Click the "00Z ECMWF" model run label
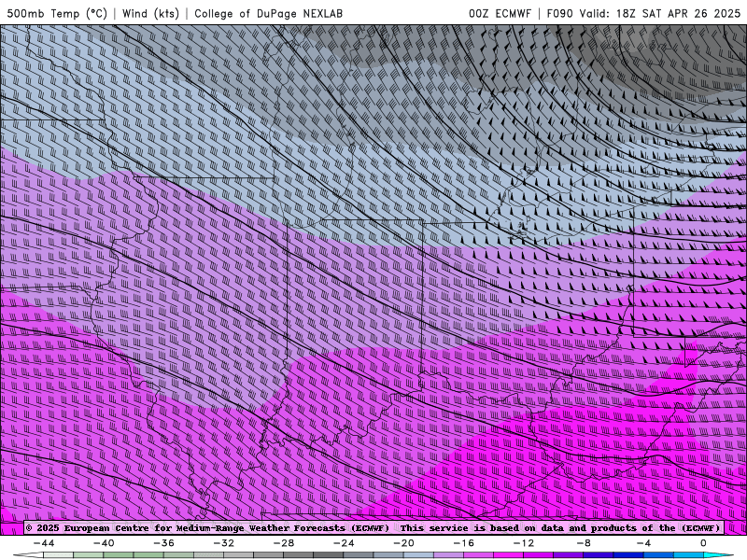Image resolution: width=747 pixels, height=560 pixels. [500, 13]
